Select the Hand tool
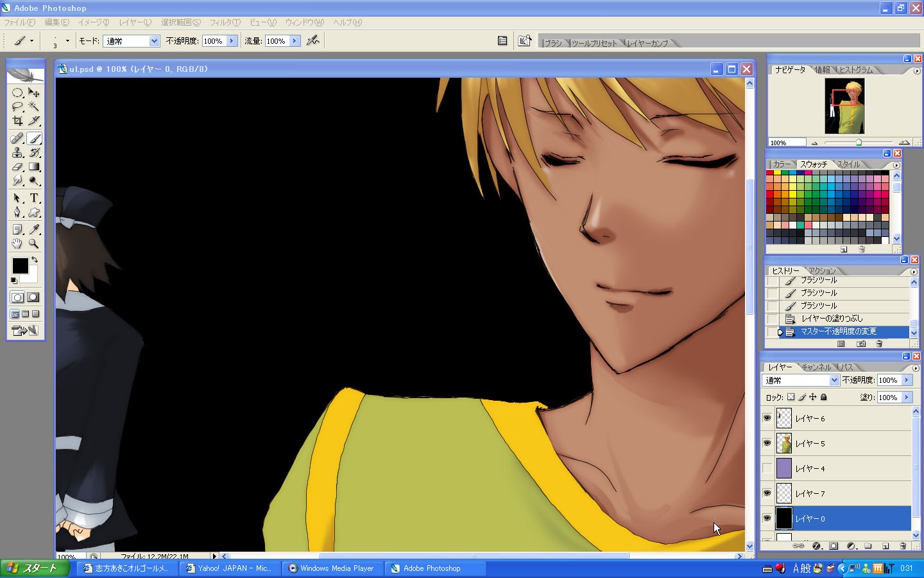Viewport: 924px width, 578px height. 17,243
